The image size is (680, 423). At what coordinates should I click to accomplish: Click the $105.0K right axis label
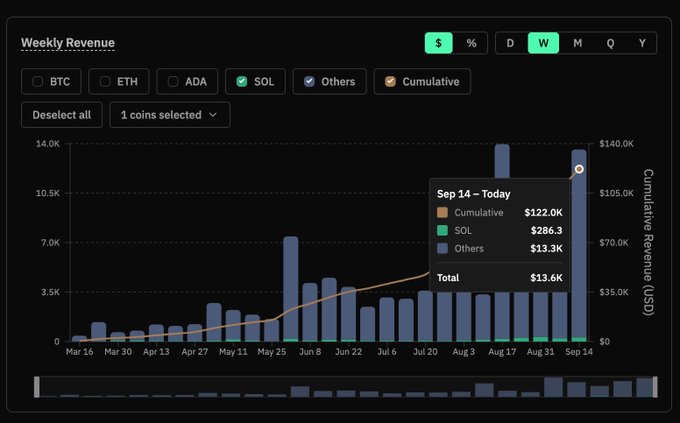point(616,193)
